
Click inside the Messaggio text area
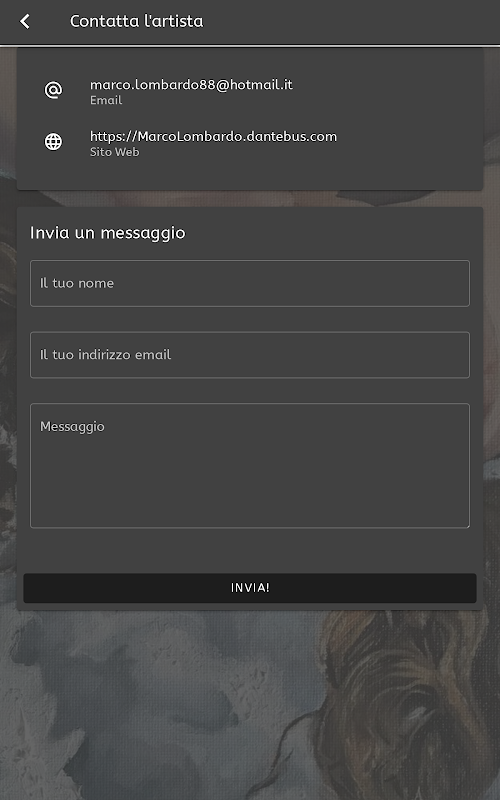tap(250, 465)
